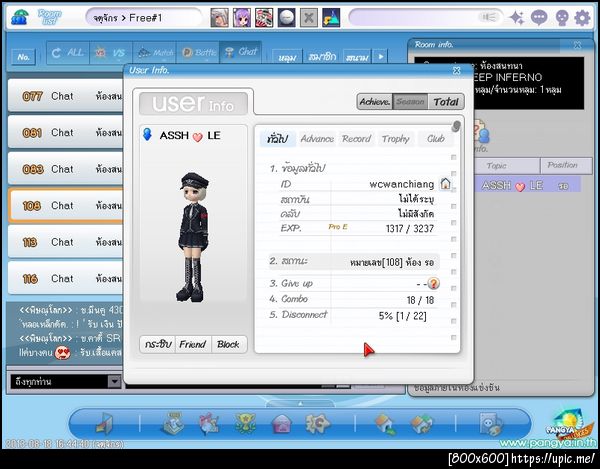Image resolution: width=600 pixels, height=469 pixels.
Task: Open the settings gear icon
Action: (x=582, y=18)
